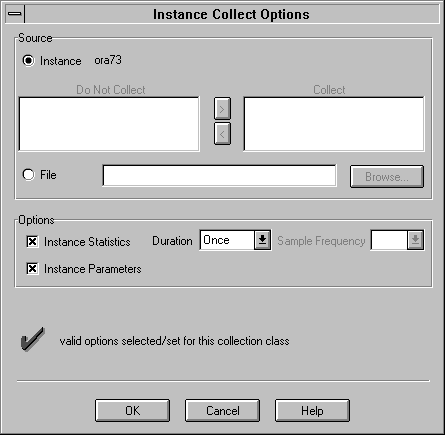This screenshot has height=435, width=445.
Task: Click the File path input field
Action: (x=219, y=175)
